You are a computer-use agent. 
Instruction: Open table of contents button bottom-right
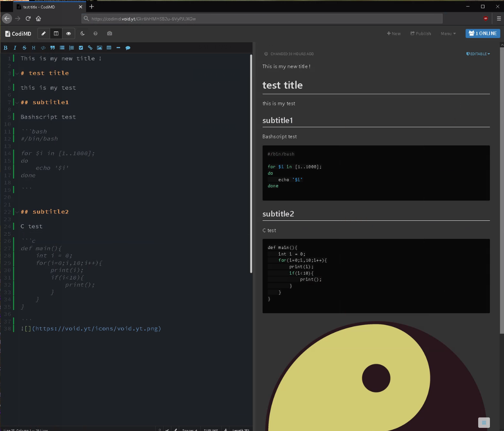click(484, 423)
